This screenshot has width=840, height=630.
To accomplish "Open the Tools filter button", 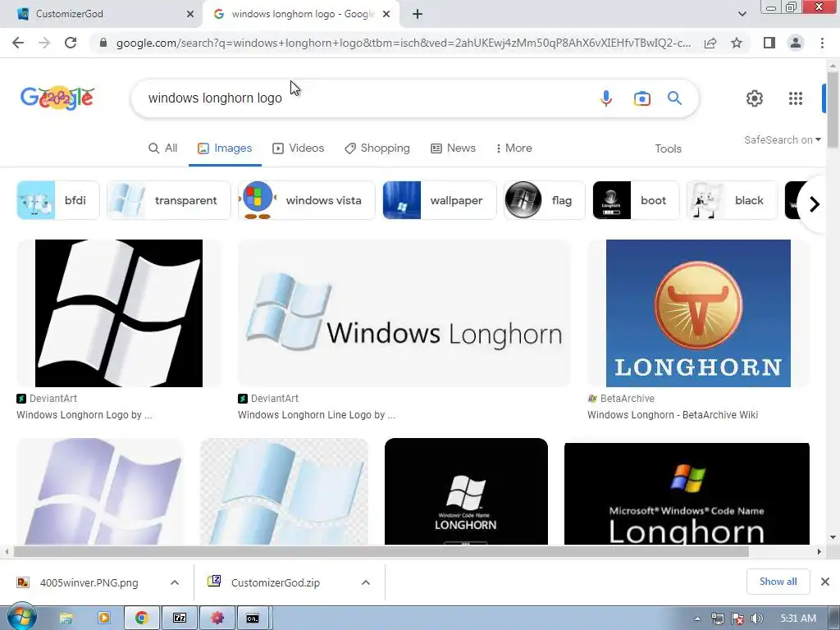I will click(668, 148).
